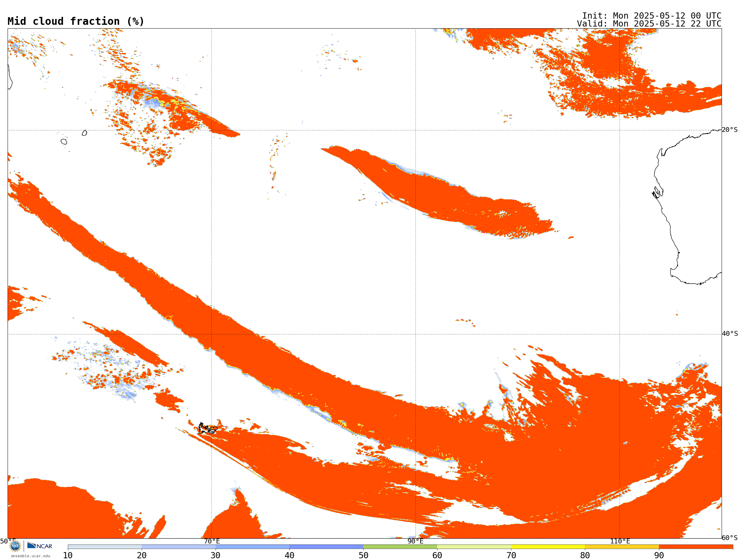Click the colorbar tick label 20
The width and height of the screenshot is (744, 560).
click(x=142, y=555)
